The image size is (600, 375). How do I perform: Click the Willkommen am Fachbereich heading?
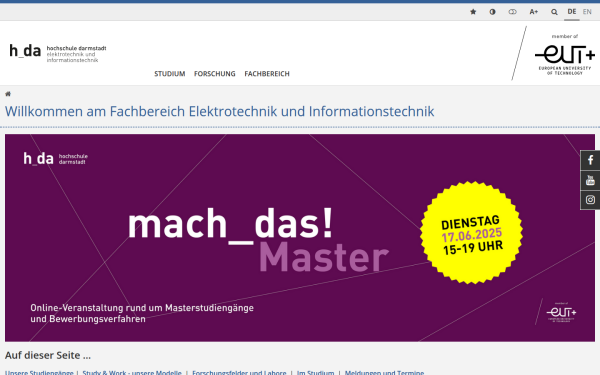point(219,111)
